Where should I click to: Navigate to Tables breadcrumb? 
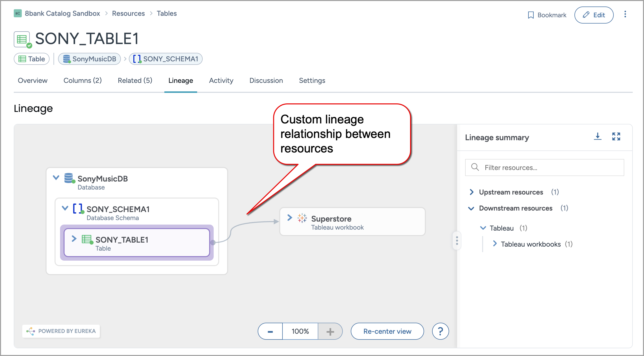click(167, 13)
